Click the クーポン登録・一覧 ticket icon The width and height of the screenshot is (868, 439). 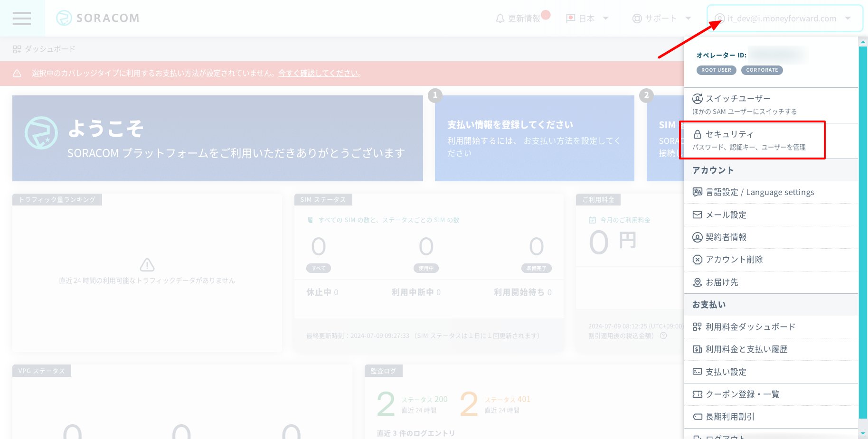pyautogui.click(x=697, y=394)
